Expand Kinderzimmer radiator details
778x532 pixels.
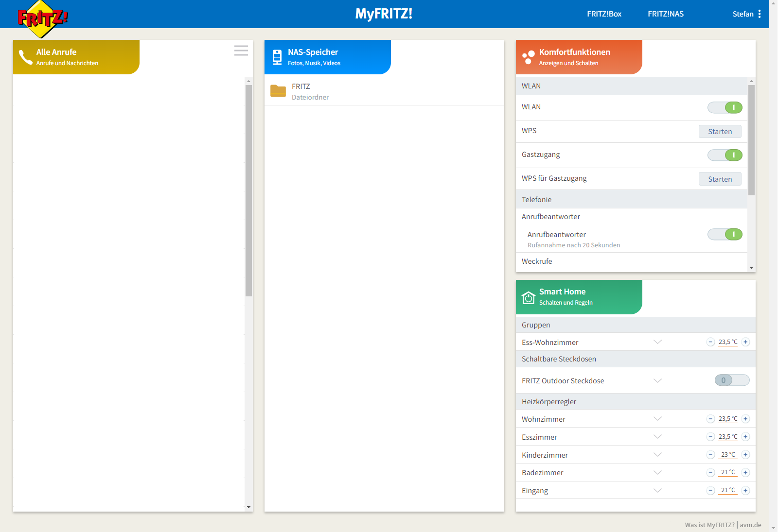pyautogui.click(x=658, y=455)
